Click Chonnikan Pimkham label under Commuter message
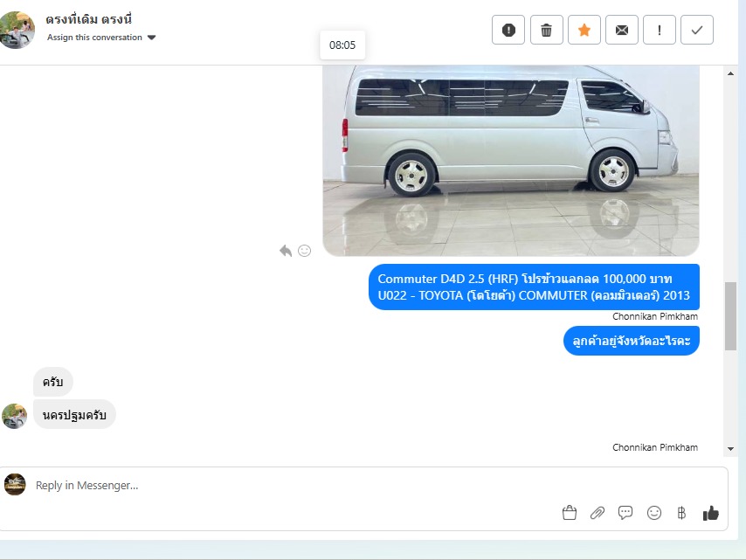Screen dimensions: 746x560 point(655,316)
